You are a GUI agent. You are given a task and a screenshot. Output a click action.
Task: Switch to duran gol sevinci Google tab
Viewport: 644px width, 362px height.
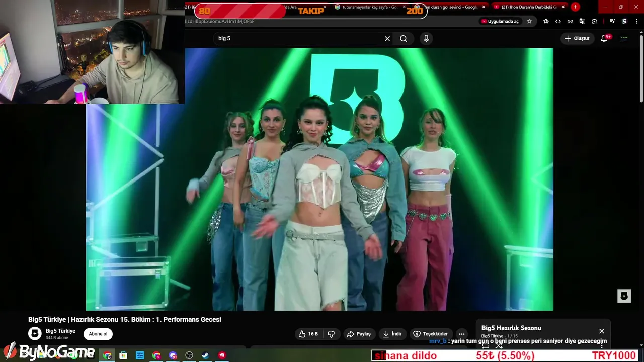point(450,7)
